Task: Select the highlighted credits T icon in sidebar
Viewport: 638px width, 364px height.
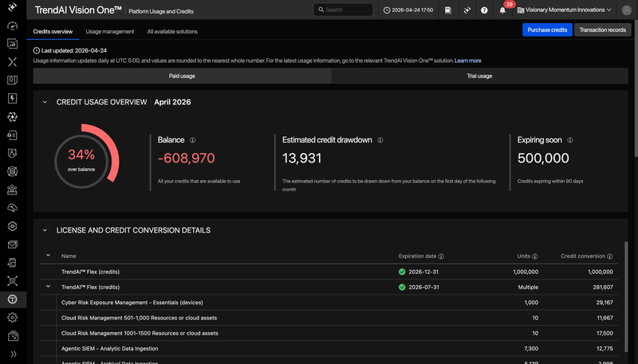Action: tap(12, 299)
